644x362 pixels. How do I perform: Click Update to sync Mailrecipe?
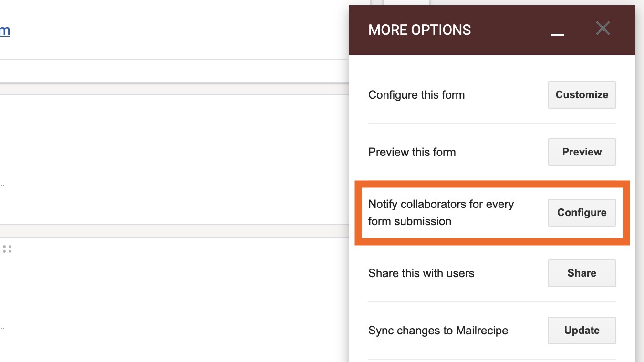coord(582,331)
